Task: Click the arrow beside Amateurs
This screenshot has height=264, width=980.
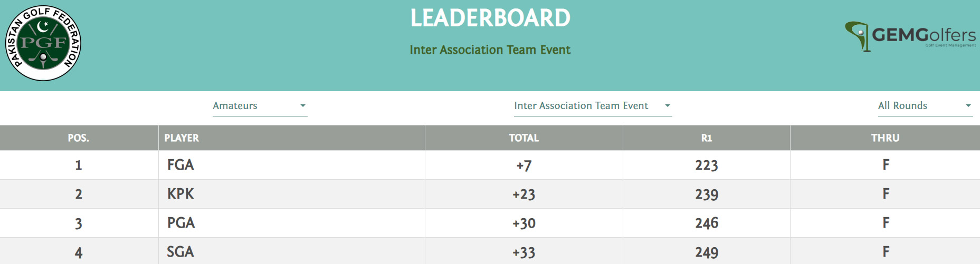Action: point(303,106)
